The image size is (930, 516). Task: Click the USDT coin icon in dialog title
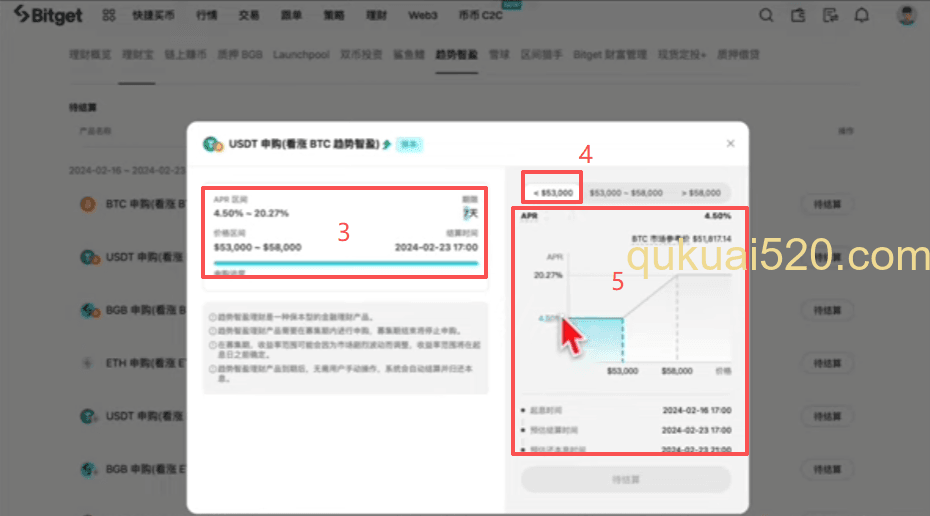pos(212,144)
